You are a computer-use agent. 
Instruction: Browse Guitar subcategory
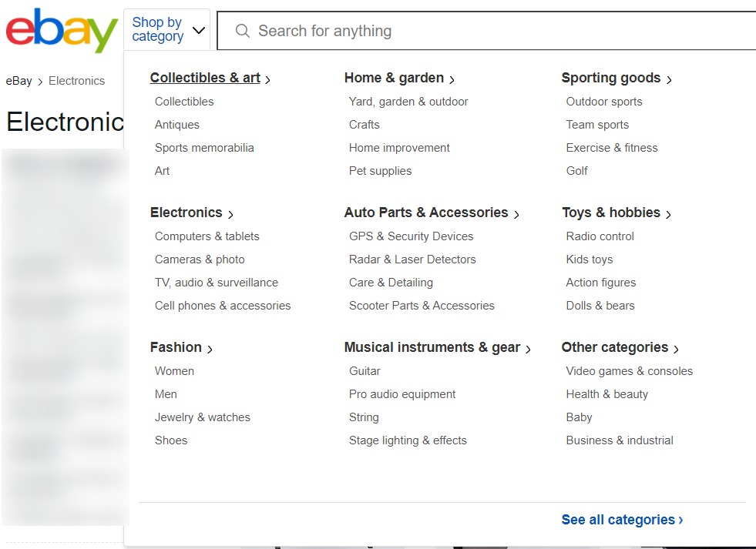[x=365, y=371]
